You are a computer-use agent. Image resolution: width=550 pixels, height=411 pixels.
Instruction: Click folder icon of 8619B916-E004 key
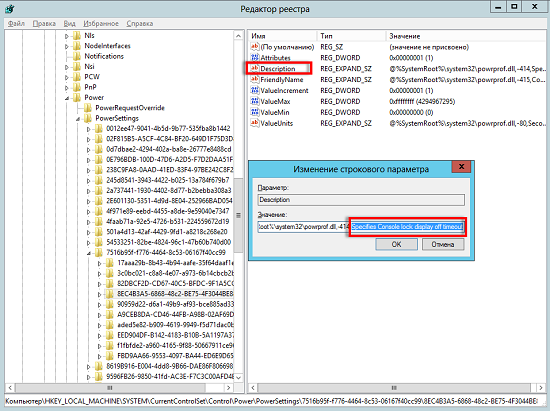click(99, 366)
